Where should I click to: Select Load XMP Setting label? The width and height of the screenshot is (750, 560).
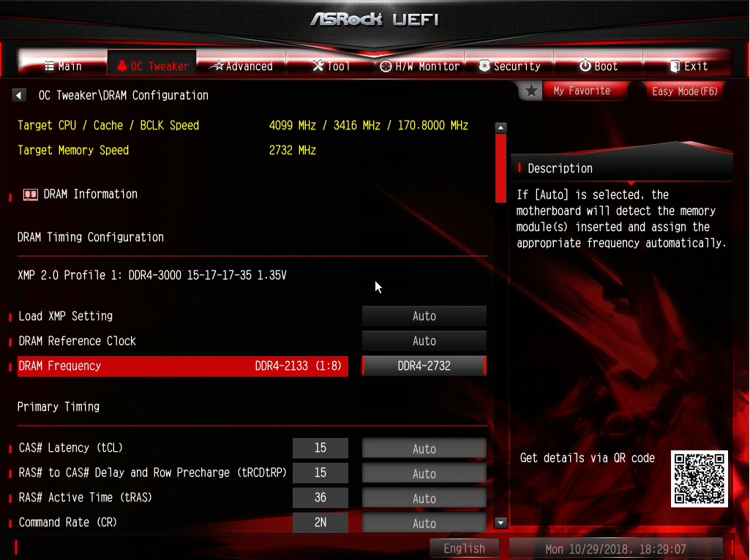tap(66, 316)
